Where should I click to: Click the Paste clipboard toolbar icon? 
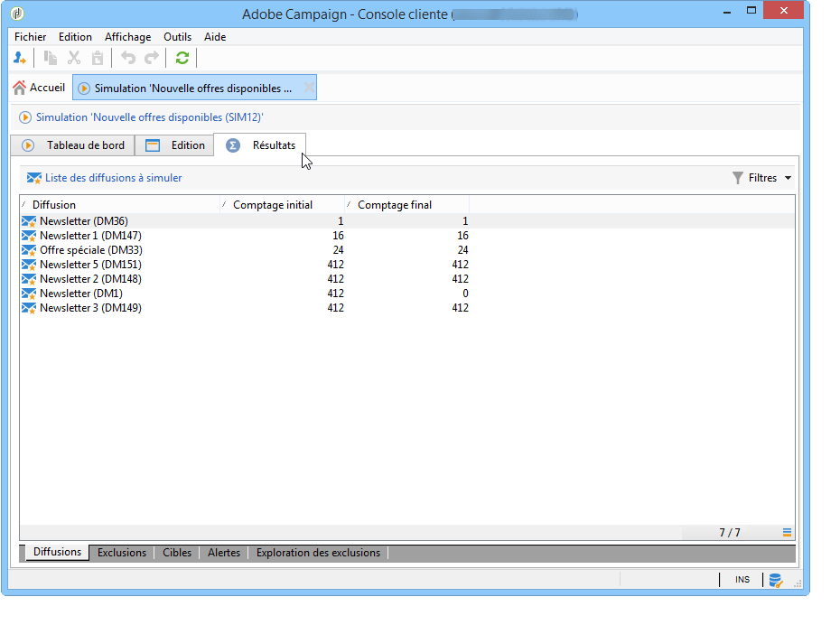(x=98, y=58)
